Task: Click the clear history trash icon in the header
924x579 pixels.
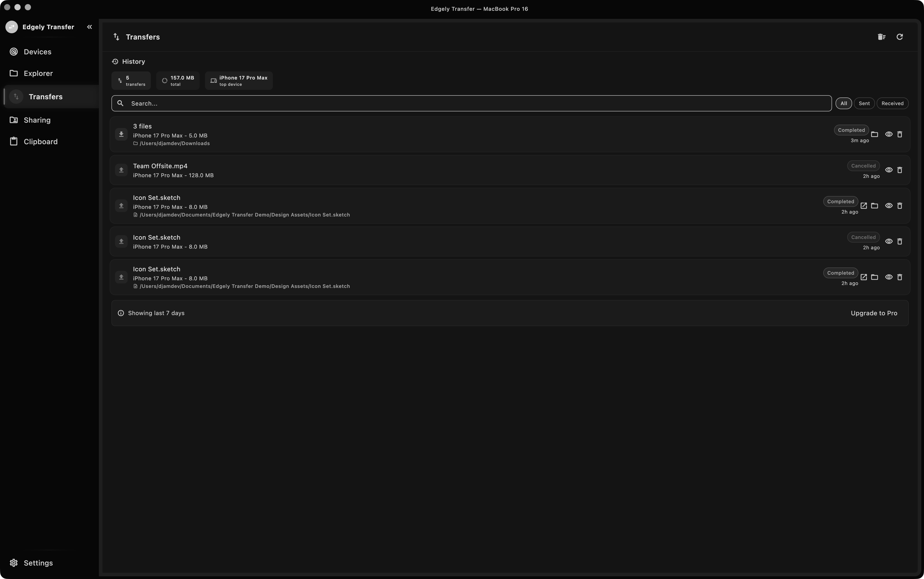Action: pos(882,37)
